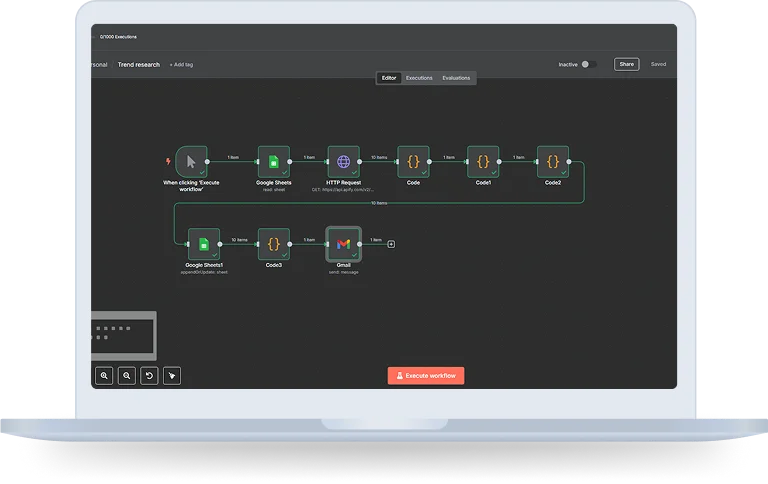Click the zoom in magnifier button
This screenshot has width=768, height=484.
pyautogui.click(x=104, y=376)
